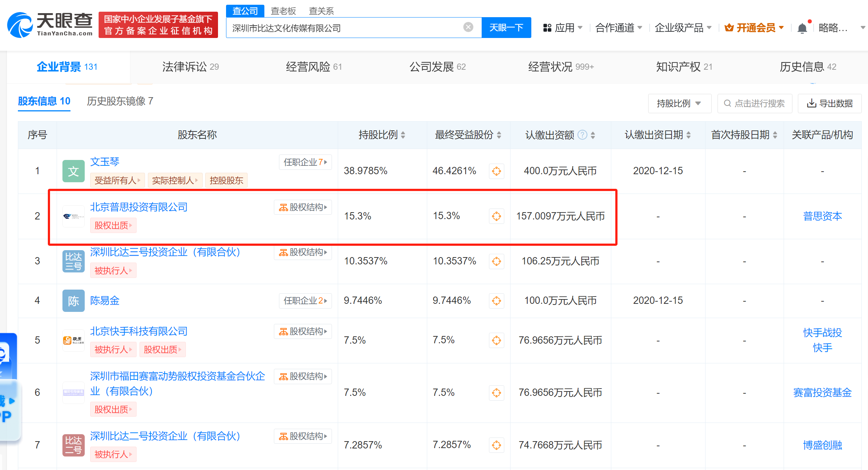Screen dimensions: 868x470
Task: Open the 快手战投 related link
Action: (x=822, y=333)
